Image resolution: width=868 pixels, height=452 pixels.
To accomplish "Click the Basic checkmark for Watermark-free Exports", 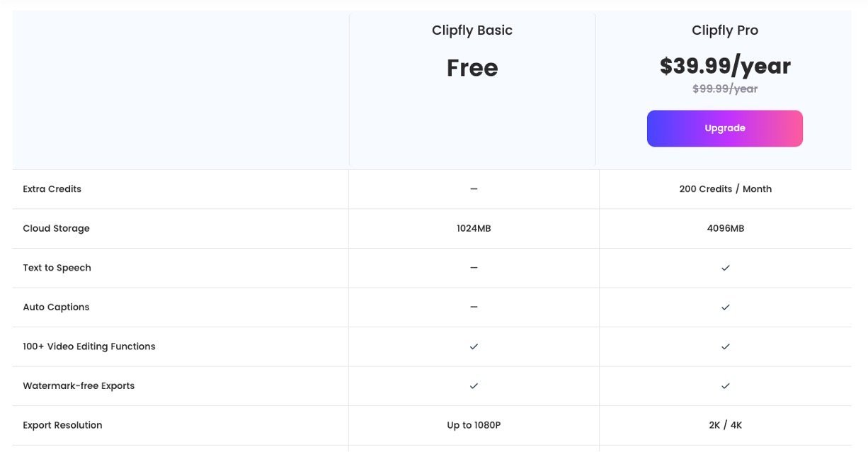I will 474,386.
